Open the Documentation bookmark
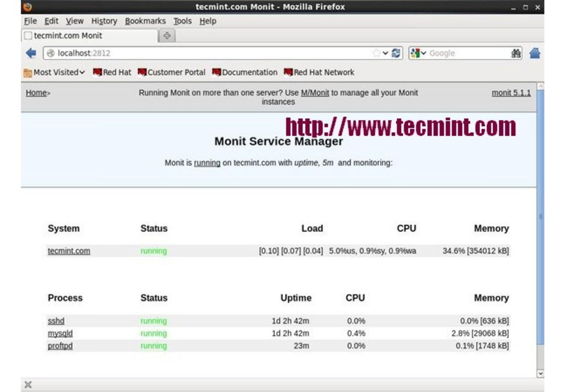This screenshot has width=567, height=392. click(245, 72)
